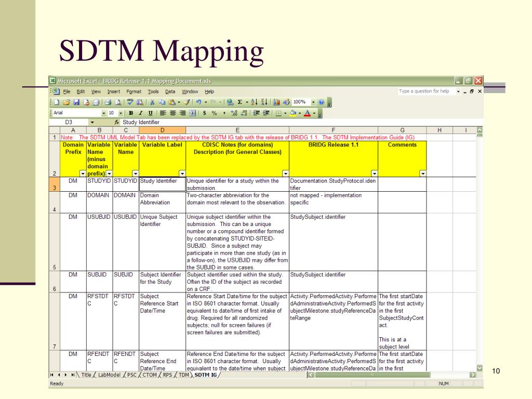
Task: Select the Unique Subject Identifier cell
Action: coord(163,242)
